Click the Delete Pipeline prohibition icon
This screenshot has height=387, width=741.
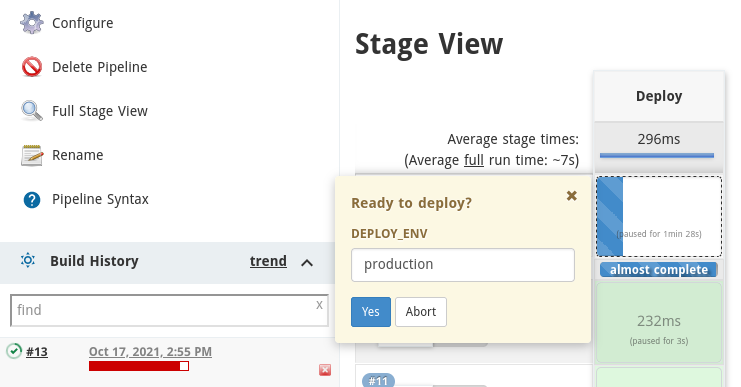click(32, 67)
